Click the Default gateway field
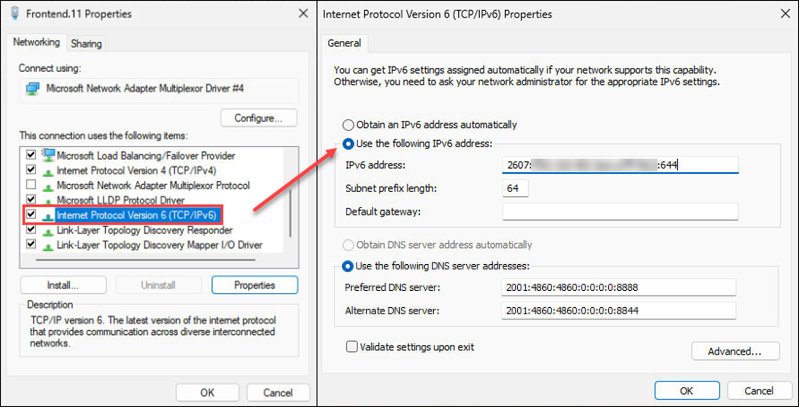Viewport: 799px width, 407px height. click(620, 211)
